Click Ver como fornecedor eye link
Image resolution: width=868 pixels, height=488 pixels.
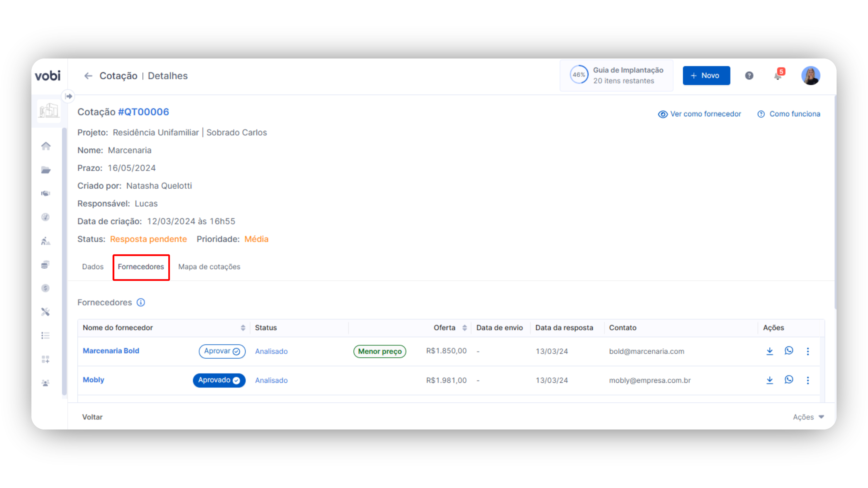click(700, 114)
